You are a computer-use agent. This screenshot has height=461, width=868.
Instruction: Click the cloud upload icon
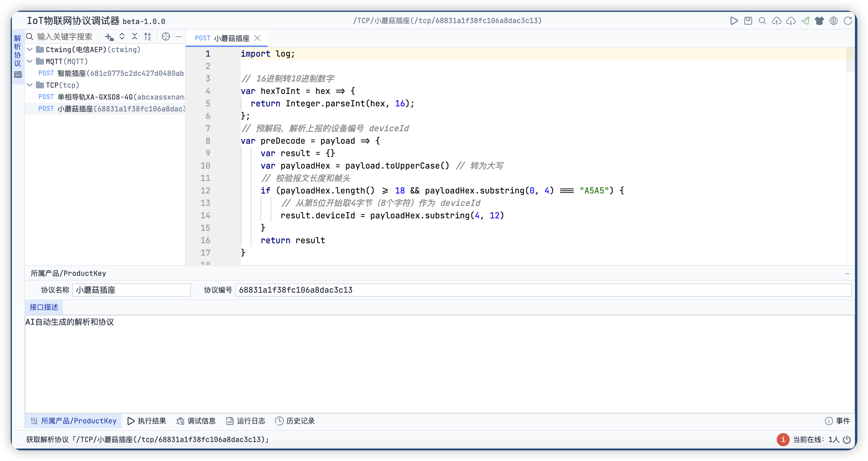point(776,21)
